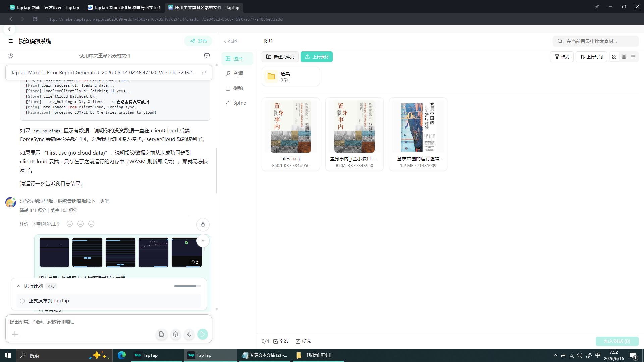Image resolution: width=644 pixels, height=362 pixels.
Task: Click 加入对话 (0) button
Action: tap(617, 341)
